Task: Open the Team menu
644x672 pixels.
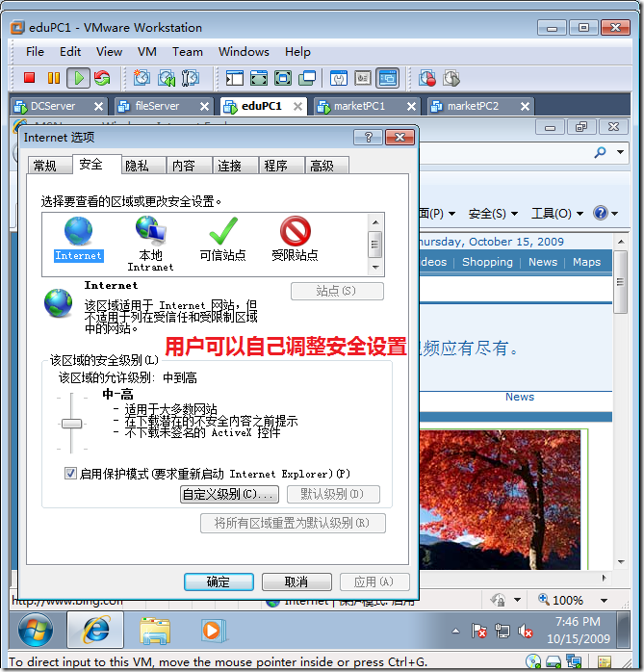Action: coord(188,52)
